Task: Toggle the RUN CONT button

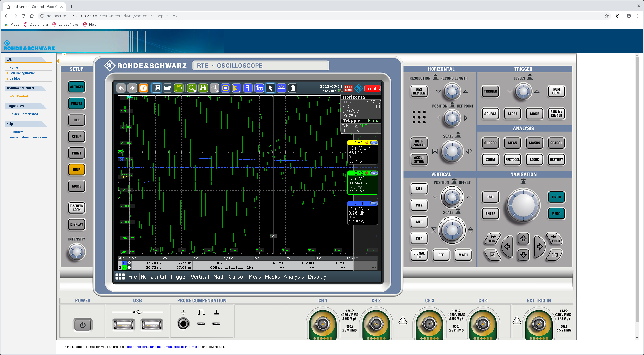Action: click(x=556, y=91)
